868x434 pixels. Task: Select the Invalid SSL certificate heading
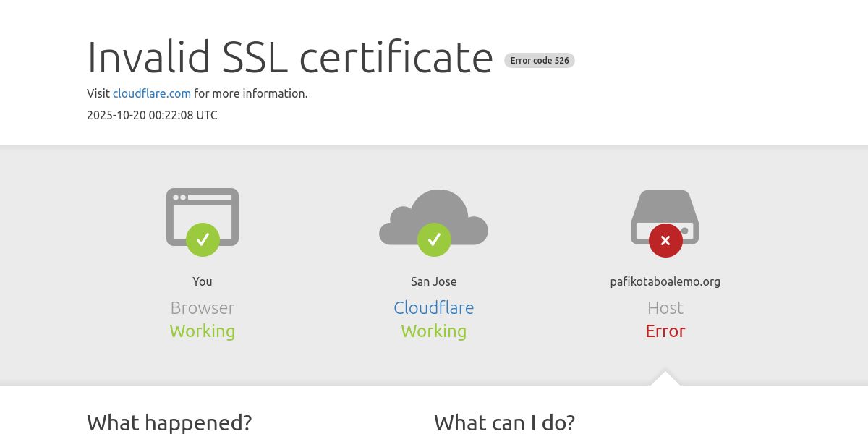coord(290,57)
